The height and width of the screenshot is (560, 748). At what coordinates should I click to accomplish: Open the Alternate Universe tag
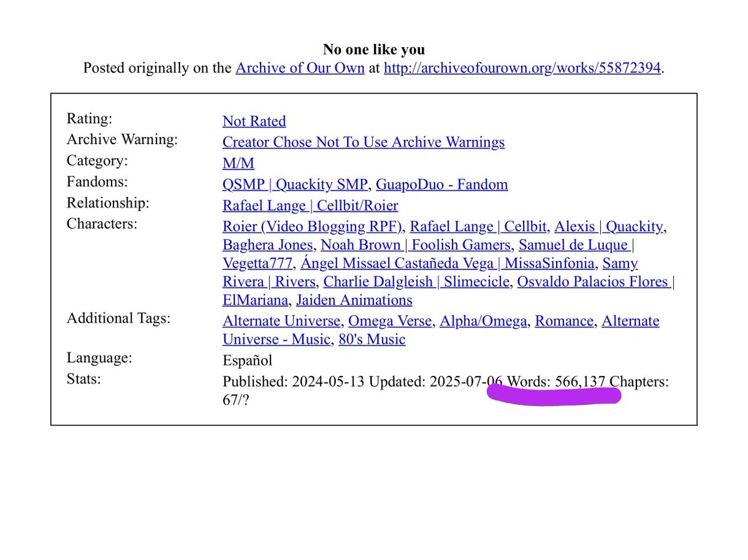tap(282, 321)
